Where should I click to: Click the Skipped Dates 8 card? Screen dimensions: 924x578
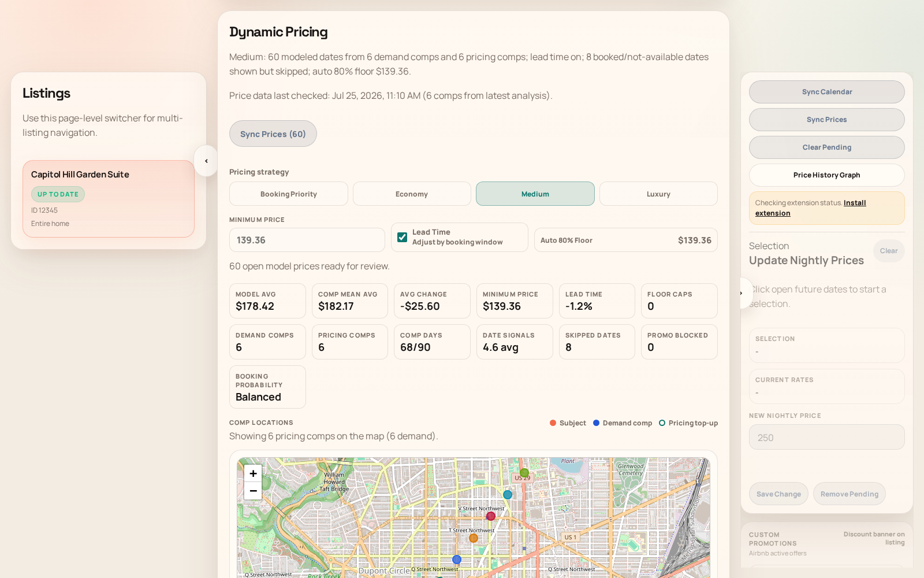[x=597, y=342]
